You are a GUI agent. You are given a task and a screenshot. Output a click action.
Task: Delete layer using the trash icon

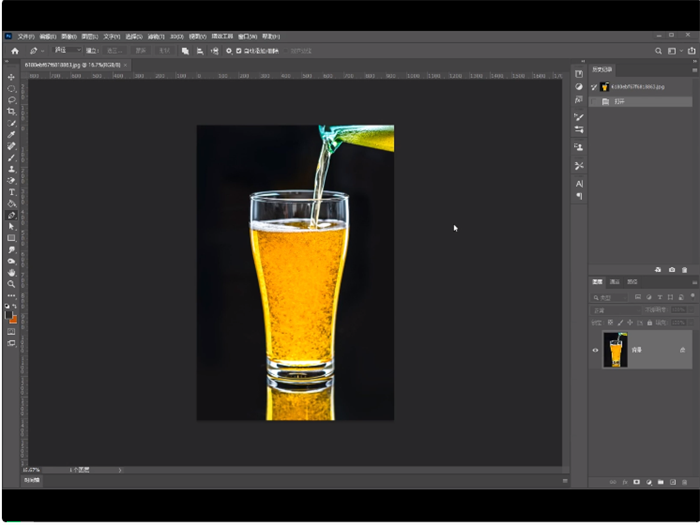click(x=684, y=482)
